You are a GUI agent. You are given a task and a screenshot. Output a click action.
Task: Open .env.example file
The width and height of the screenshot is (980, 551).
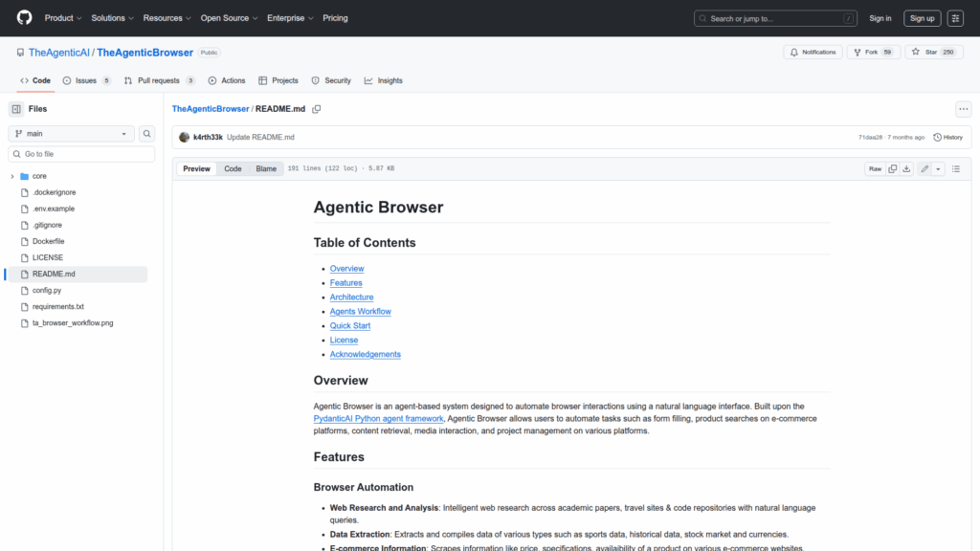(x=54, y=209)
